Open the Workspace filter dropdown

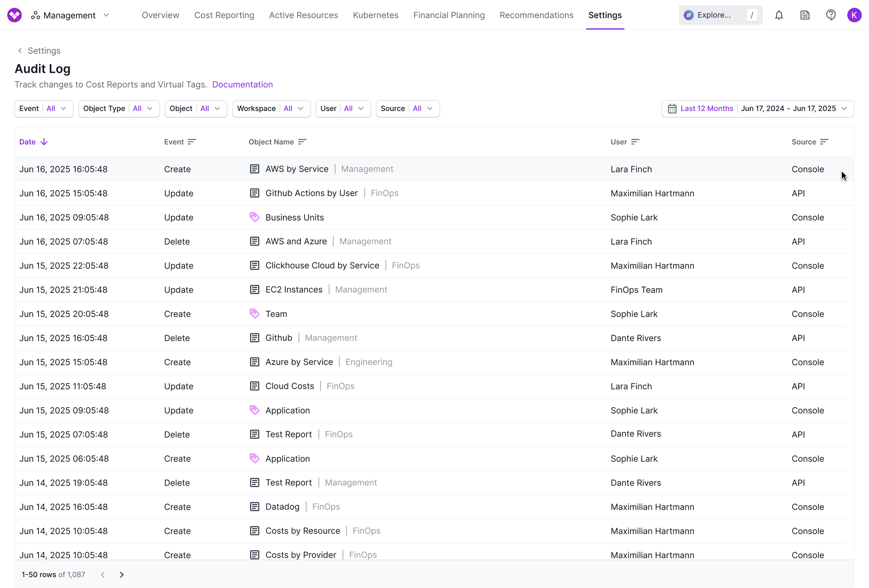(271, 109)
